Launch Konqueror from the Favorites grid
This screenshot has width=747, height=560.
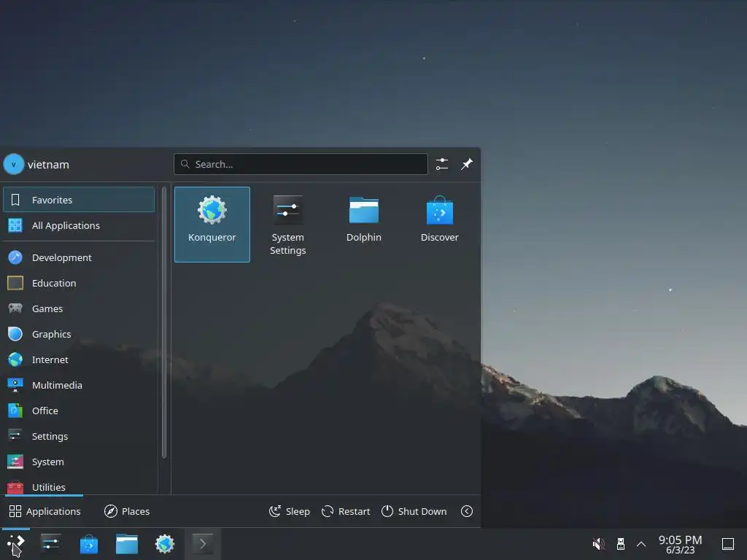212,225
